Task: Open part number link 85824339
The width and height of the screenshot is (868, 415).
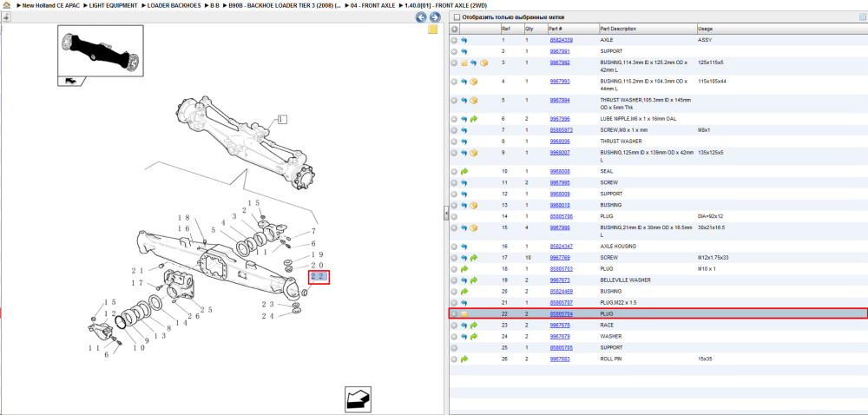Action: tap(561, 41)
